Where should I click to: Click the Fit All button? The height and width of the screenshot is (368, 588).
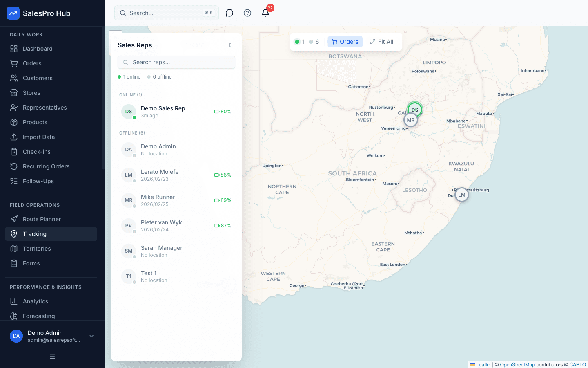click(382, 42)
